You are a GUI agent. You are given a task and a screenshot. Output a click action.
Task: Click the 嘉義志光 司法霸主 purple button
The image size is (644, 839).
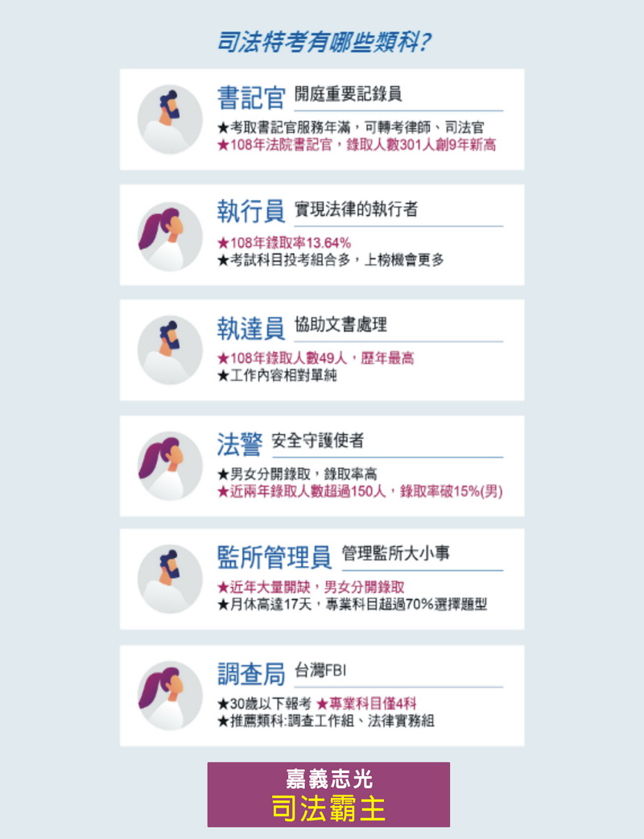click(x=328, y=795)
